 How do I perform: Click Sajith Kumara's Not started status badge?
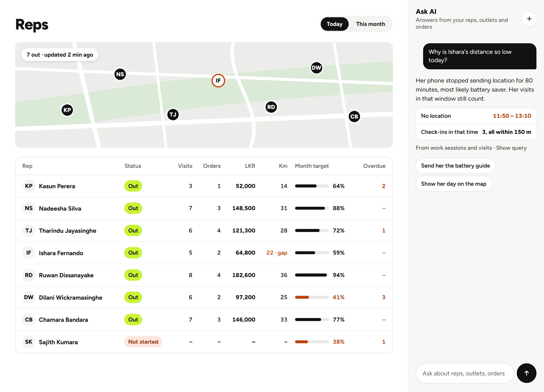click(143, 342)
